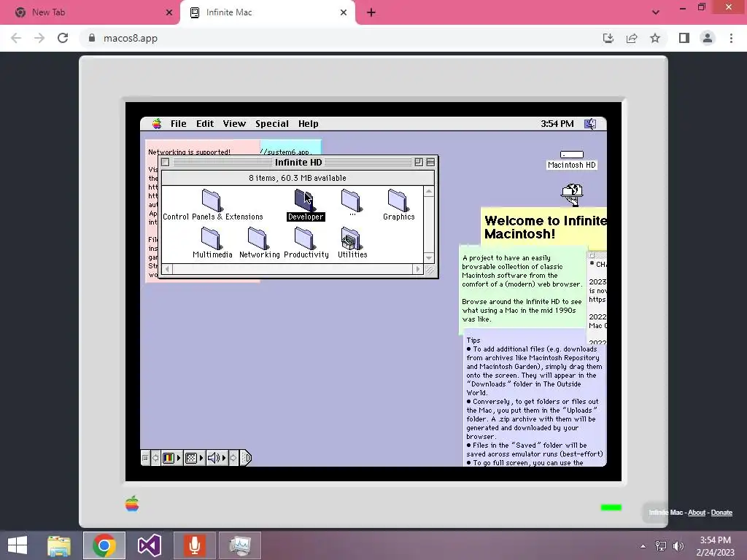The width and height of the screenshot is (747, 560).
Task: Open the View menu
Action: [234, 124]
